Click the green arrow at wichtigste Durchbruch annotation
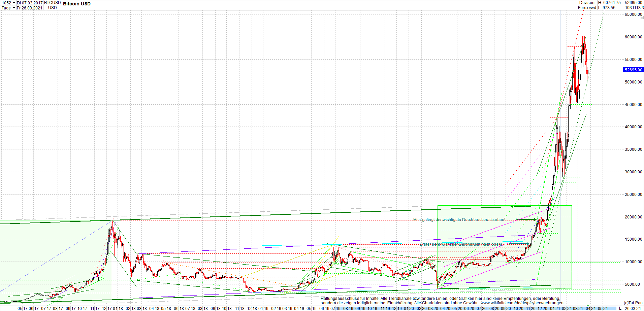 (526, 219)
